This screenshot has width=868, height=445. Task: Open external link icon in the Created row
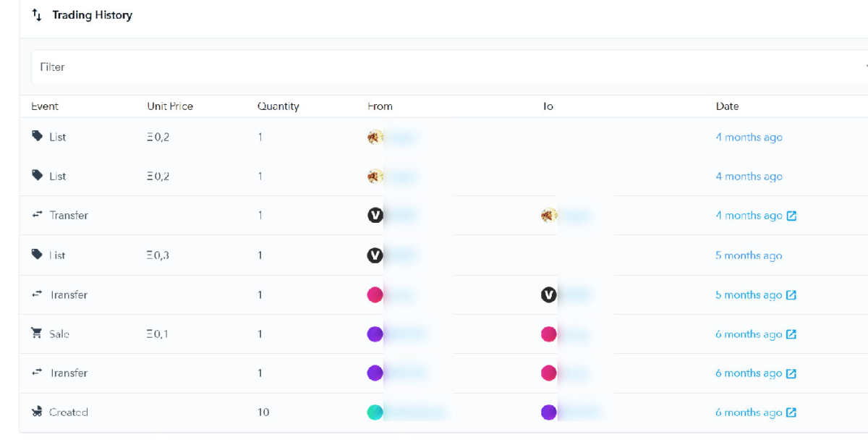click(x=791, y=412)
